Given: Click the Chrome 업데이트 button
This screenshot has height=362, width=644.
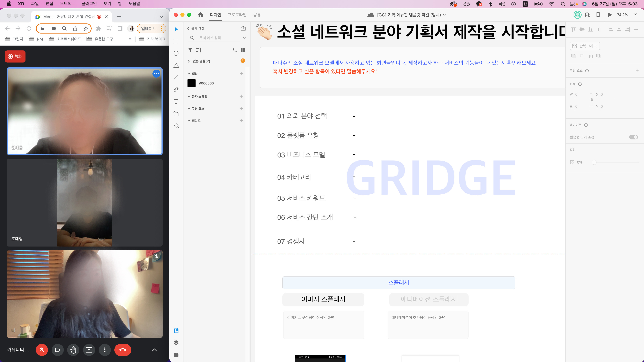Looking at the screenshot, I should coord(149,28).
